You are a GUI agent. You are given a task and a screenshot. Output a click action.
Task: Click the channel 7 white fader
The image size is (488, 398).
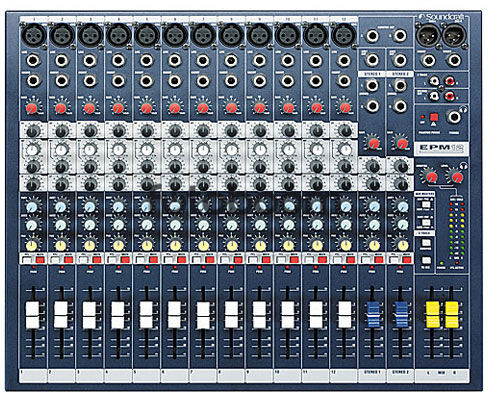click(203, 315)
